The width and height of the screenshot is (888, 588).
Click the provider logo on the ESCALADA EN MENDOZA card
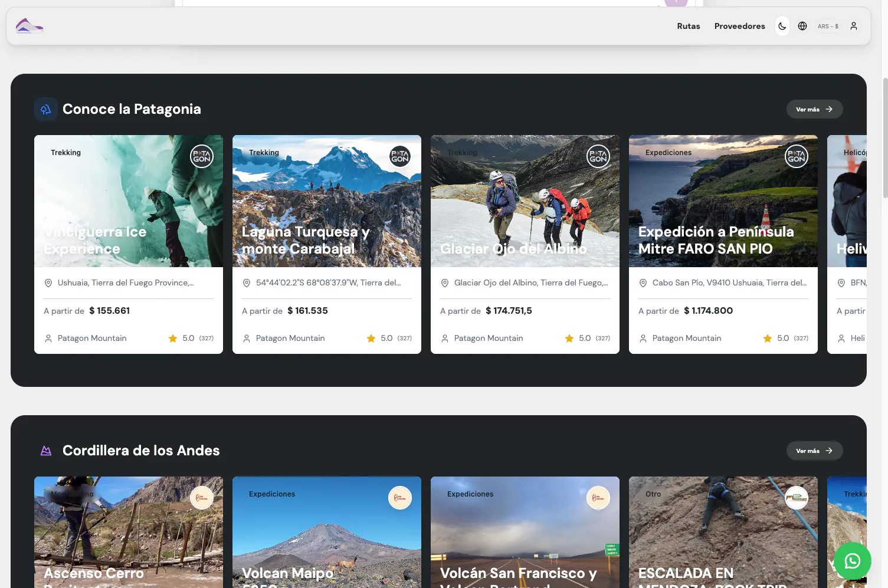(797, 498)
